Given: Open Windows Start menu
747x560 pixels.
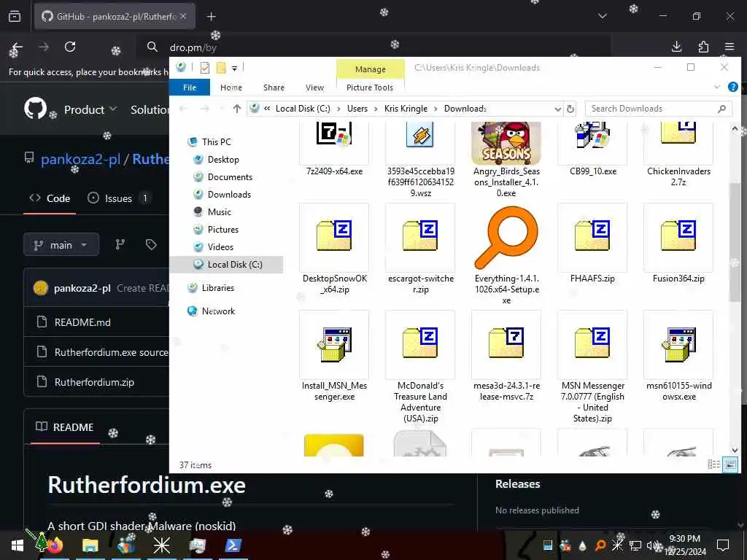Looking at the screenshot, I should click(x=18, y=545).
